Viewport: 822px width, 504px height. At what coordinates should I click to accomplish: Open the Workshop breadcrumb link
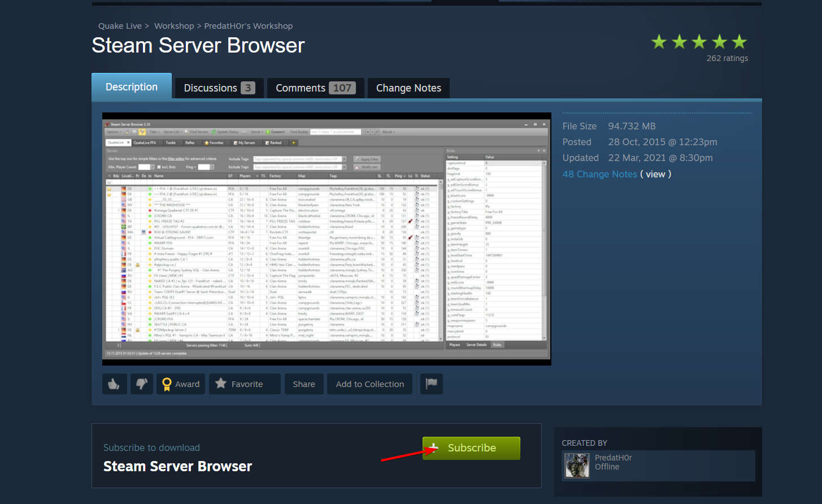tap(174, 25)
